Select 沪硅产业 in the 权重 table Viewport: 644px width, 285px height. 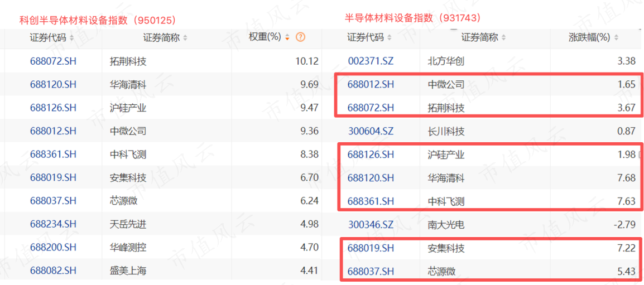tap(128, 108)
